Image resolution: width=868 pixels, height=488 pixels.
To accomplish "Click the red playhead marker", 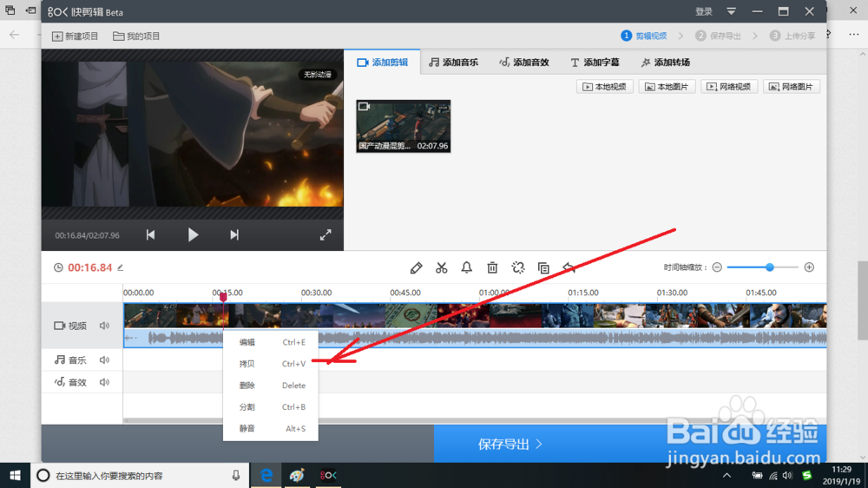I will tap(223, 298).
